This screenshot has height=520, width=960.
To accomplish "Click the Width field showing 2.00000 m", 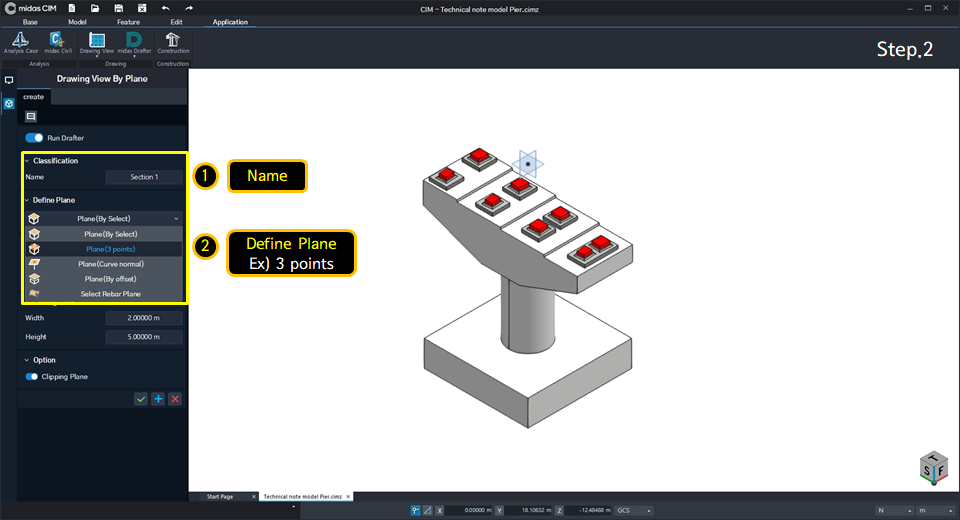I will pyautogui.click(x=144, y=318).
